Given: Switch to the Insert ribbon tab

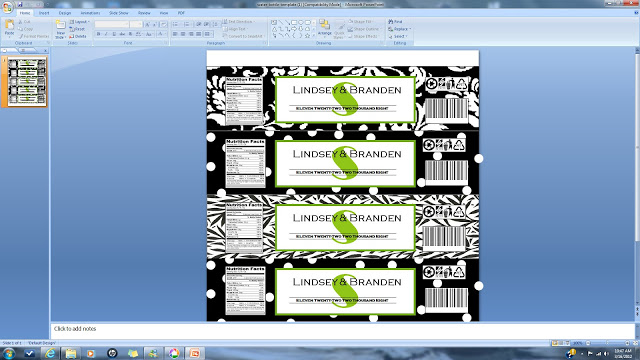Looking at the screenshot, I should (x=44, y=13).
